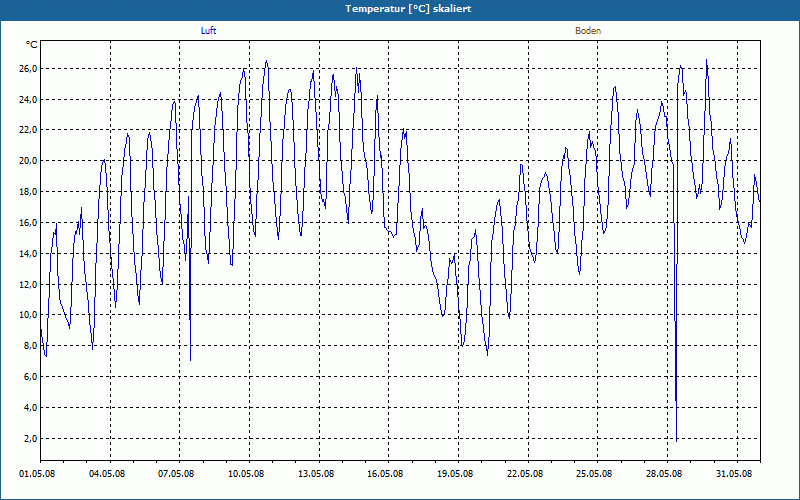Click the 14,0 y-axis label
The width and height of the screenshot is (800, 500).
coord(29,254)
